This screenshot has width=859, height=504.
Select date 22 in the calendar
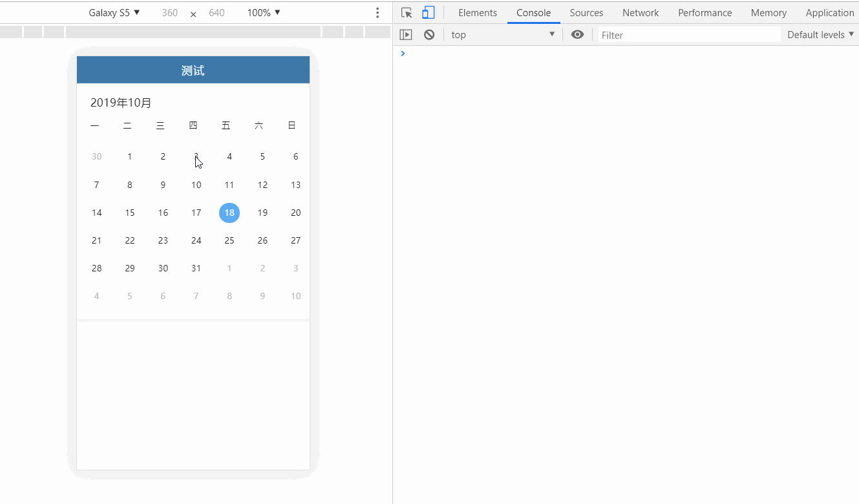[x=130, y=240]
